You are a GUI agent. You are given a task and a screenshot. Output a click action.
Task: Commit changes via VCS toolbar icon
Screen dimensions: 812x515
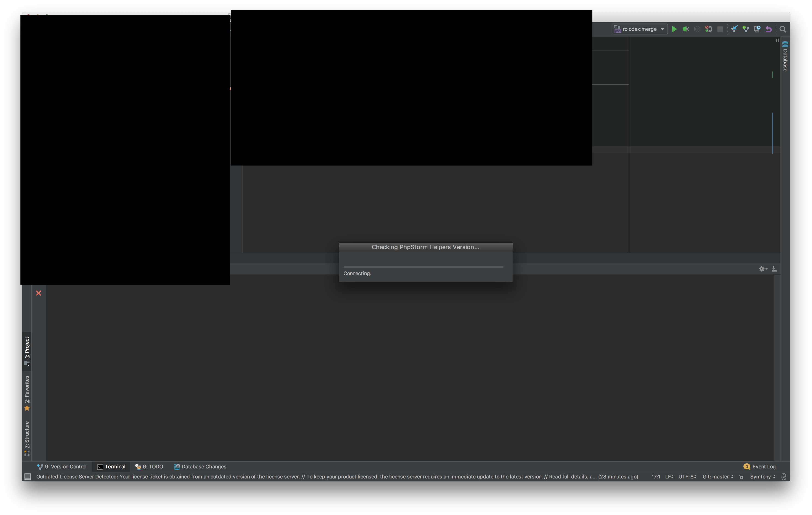[x=745, y=29]
